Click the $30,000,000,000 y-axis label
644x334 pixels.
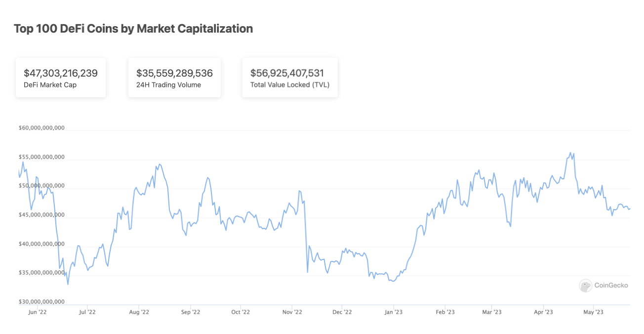[41, 302]
